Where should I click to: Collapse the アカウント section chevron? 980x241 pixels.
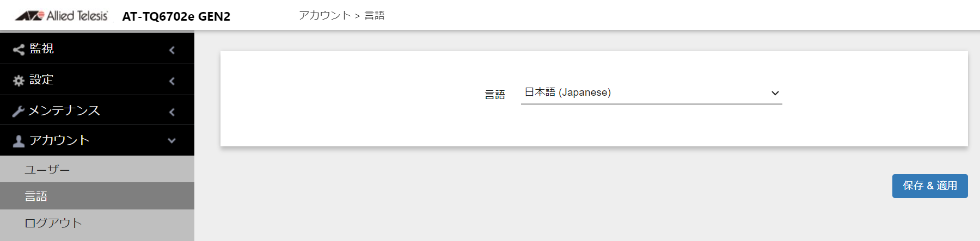click(x=172, y=140)
